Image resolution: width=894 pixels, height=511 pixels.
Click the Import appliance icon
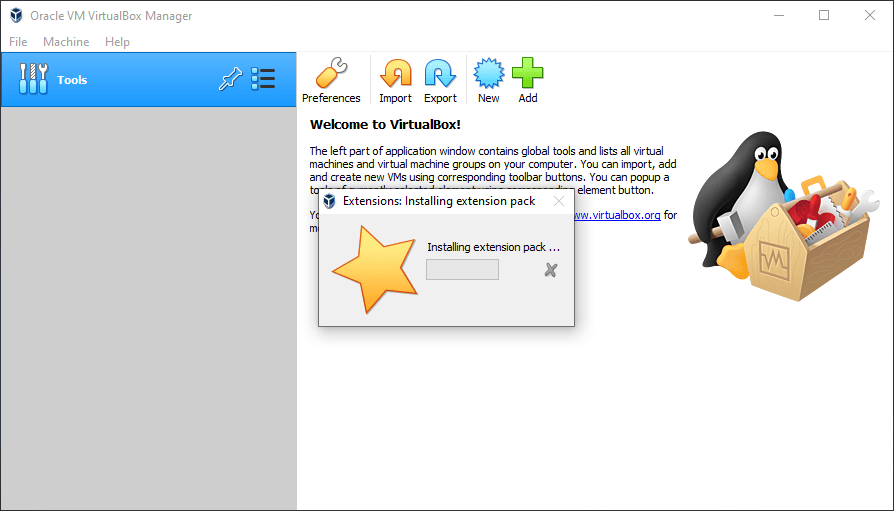[x=395, y=80]
